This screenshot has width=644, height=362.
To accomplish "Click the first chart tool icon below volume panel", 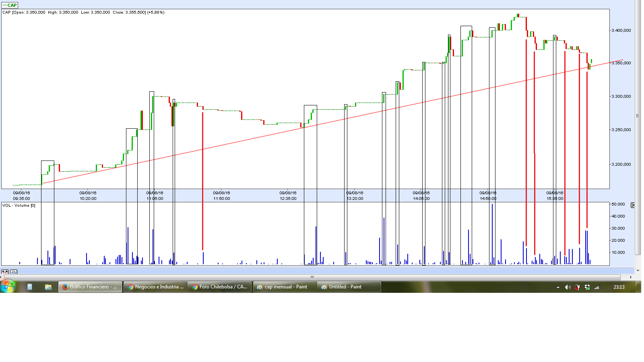I will (5, 272).
